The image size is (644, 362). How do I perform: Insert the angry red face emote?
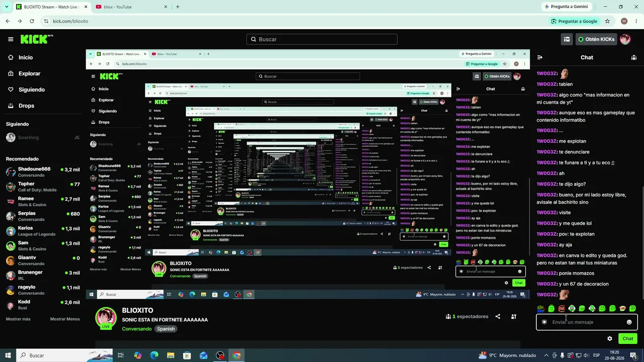(x=561, y=309)
